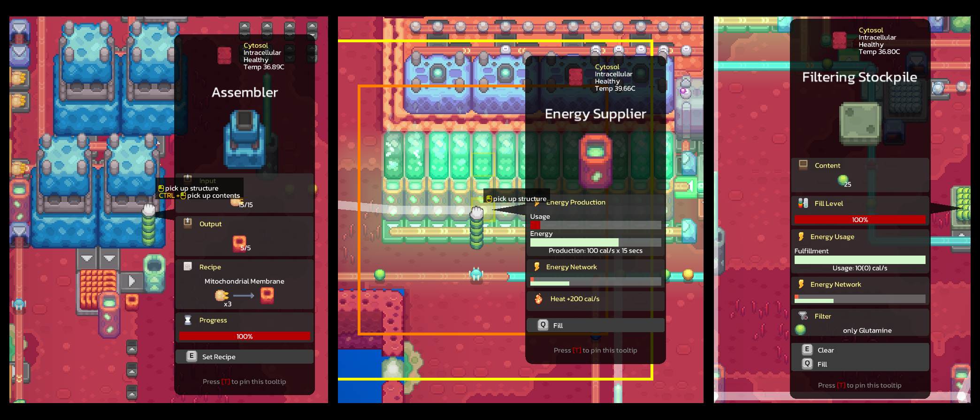This screenshot has width=980, height=420.
Task: Click the red Fill Level 100% bar
Action: 859,219
